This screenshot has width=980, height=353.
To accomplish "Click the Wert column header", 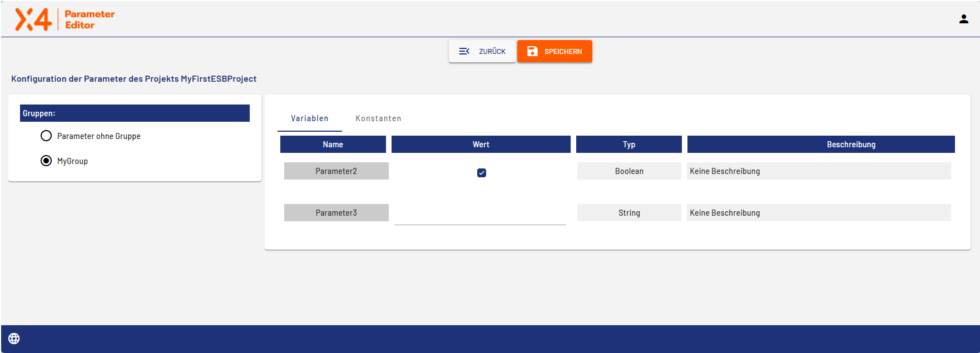I will point(481,145).
